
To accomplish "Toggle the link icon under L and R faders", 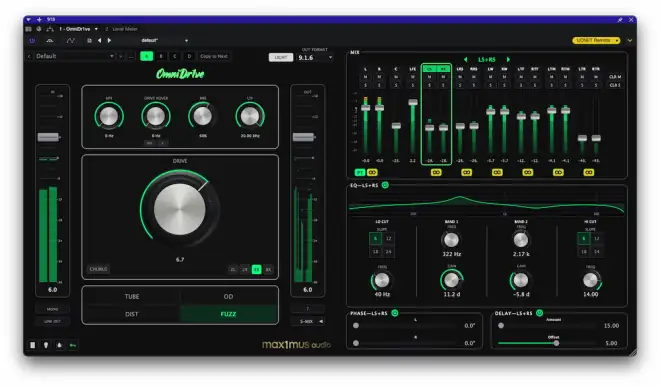I will click(x=372, y=172).
